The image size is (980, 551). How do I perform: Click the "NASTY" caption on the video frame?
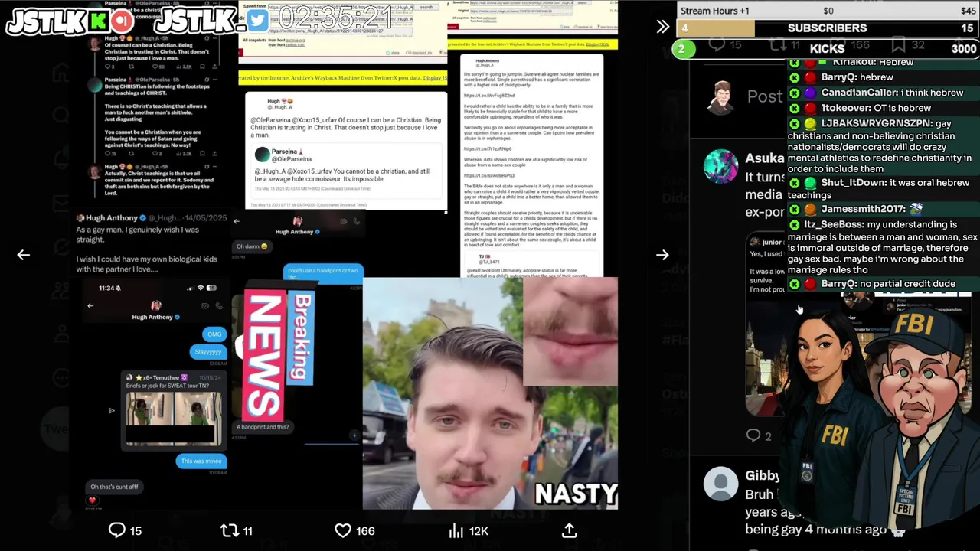[x=576, y=494]
